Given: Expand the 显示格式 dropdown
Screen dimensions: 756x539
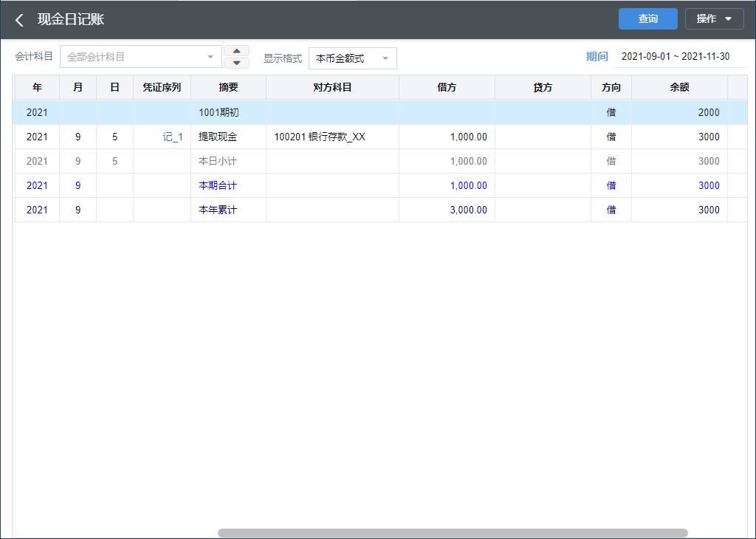Looking at the screenshot, I should (x=352, y=58).
